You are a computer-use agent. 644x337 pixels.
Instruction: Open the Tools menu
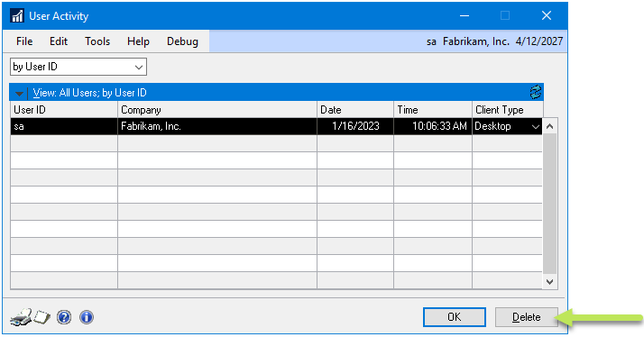[97, 41]
